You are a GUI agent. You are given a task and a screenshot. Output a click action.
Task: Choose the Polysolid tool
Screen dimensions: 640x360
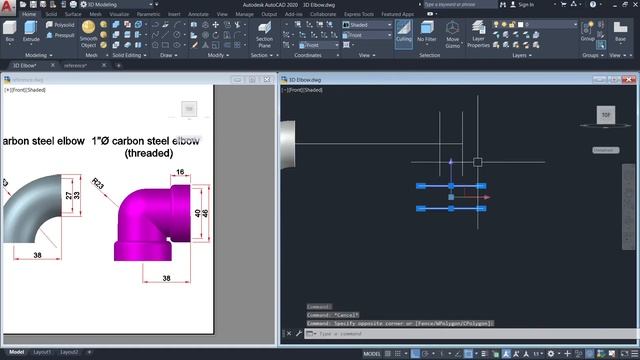pyautogui.click(x=60, y=24)
